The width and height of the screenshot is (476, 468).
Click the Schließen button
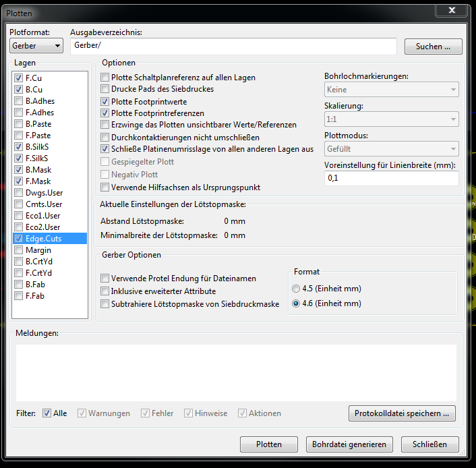click(429, 444)
